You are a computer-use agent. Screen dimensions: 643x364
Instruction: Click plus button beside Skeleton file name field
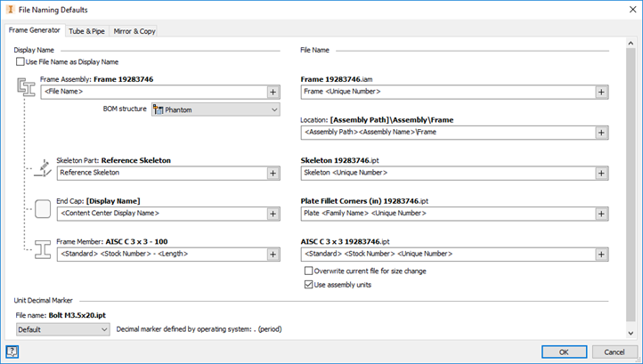(x=602, y=173)
